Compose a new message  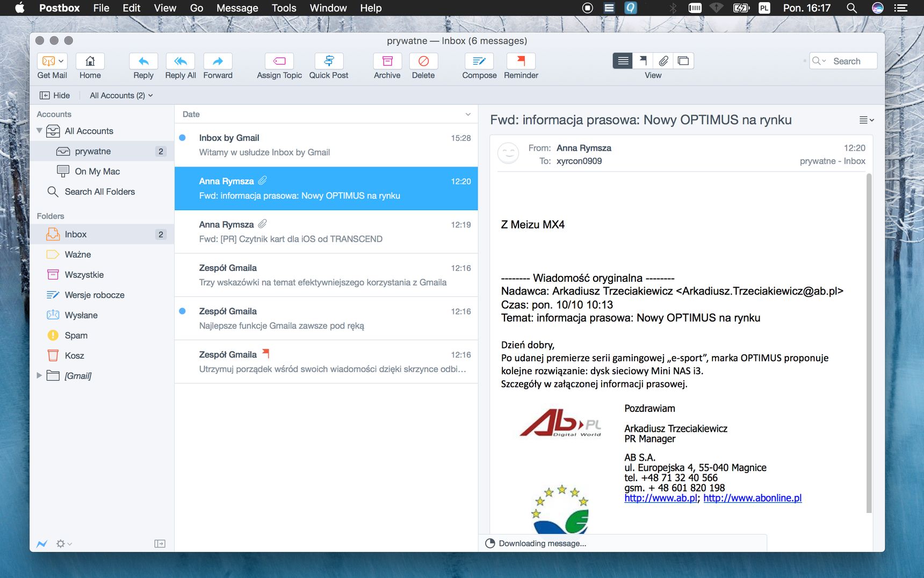click(x=479, y=61)
